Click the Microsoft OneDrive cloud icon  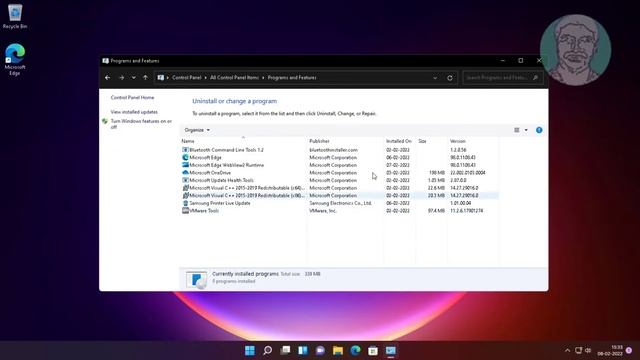[185, 173]
